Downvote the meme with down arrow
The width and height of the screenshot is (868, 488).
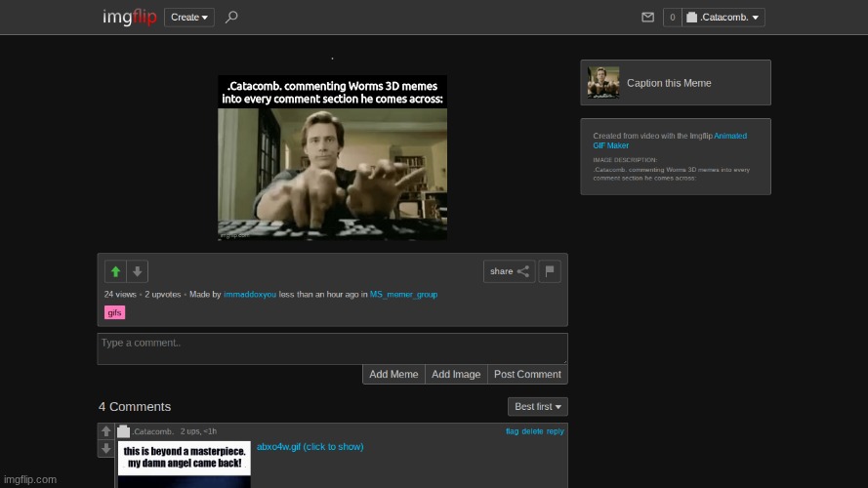pos(138,271)
